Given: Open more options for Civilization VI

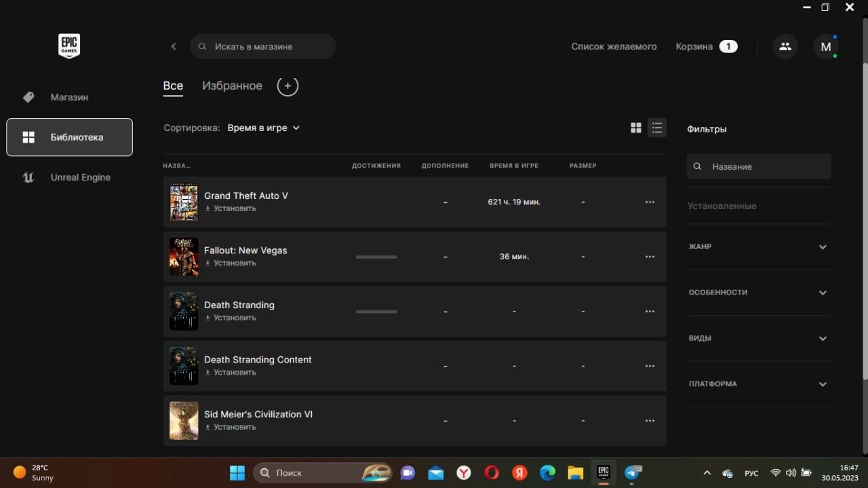Looking at the screenshot, I should click(x=650, y=421).
